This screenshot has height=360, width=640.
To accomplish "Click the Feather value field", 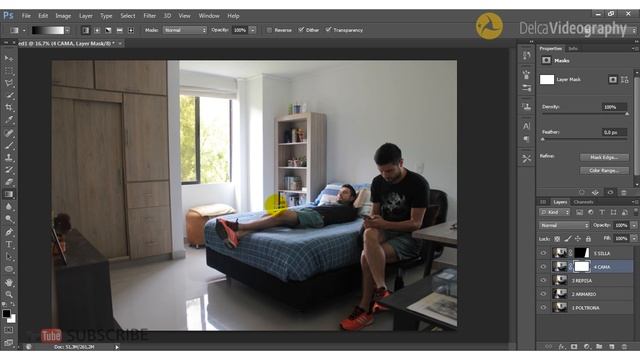I will [614, 132].
